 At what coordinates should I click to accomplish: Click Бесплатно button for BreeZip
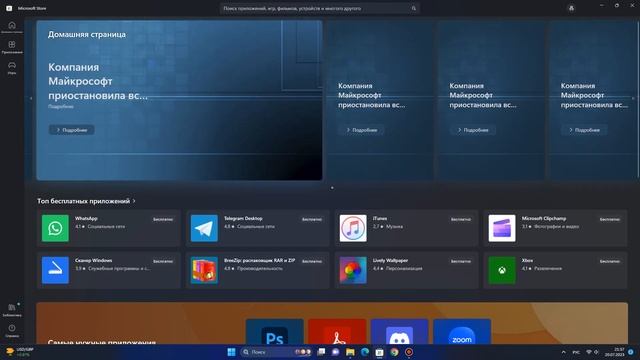point(312,261)
